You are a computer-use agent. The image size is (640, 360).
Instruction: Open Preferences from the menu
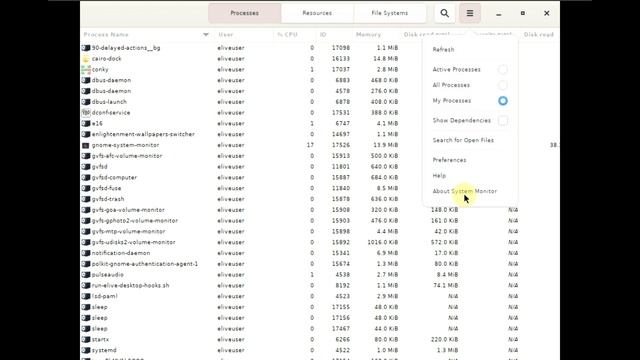pyautogui.click(x=449, y=160)
